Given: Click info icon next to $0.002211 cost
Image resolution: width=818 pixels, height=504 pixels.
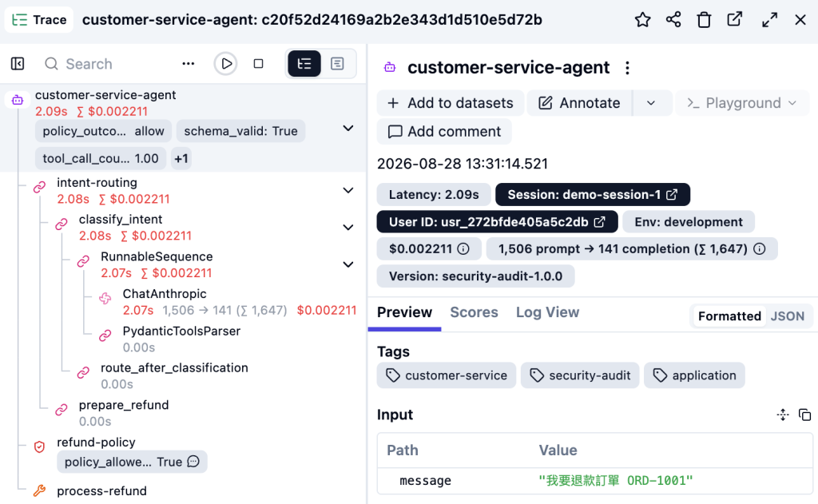Looking at the screenshot, I should (463, 249).
